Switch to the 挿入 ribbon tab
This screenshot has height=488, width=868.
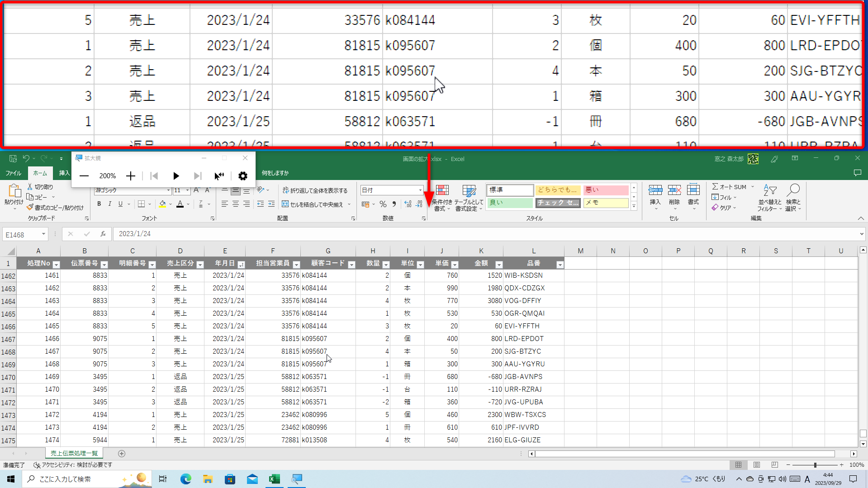click(64, 173)
